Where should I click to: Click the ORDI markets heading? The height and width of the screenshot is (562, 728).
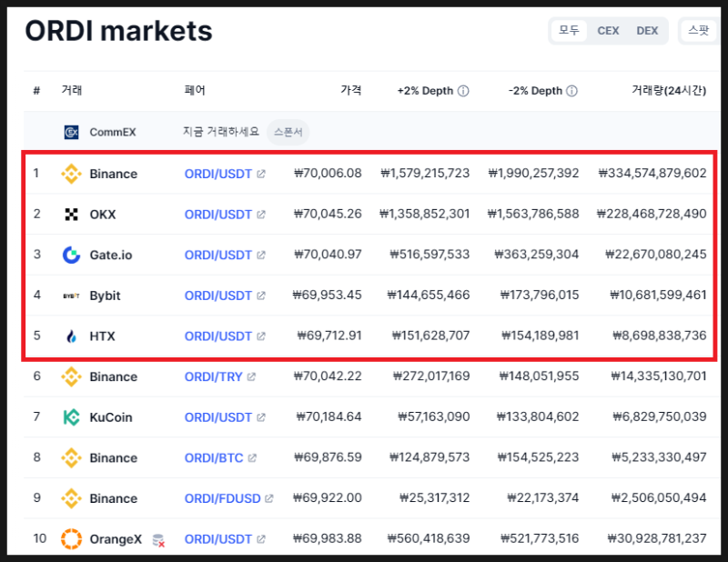118,31
